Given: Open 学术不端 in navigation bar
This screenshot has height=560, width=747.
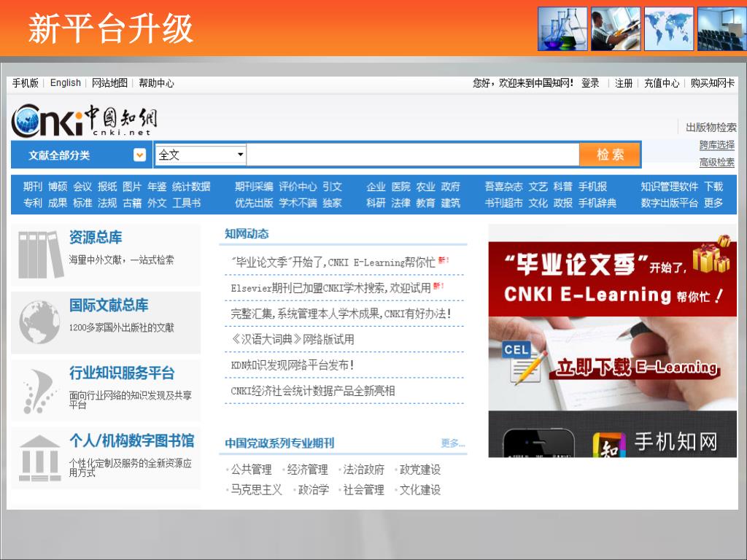Looking at the screenshot, I should [x=298, y=203].
